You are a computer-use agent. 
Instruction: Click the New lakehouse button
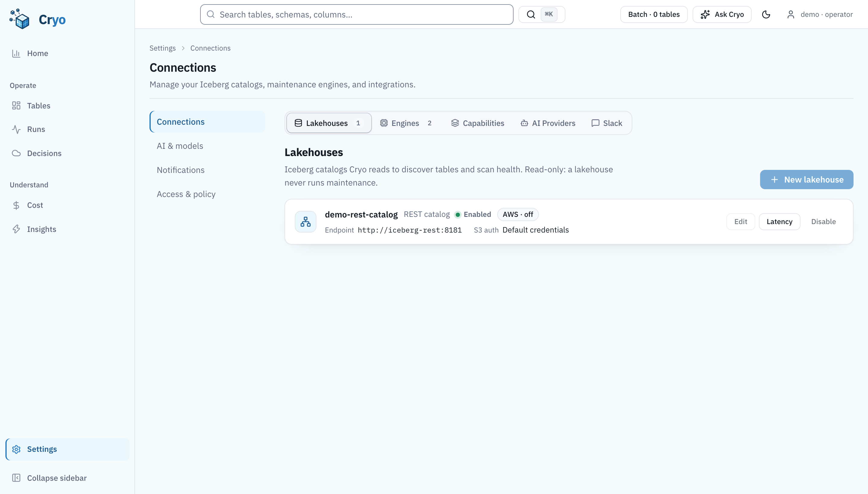(807, 180)
